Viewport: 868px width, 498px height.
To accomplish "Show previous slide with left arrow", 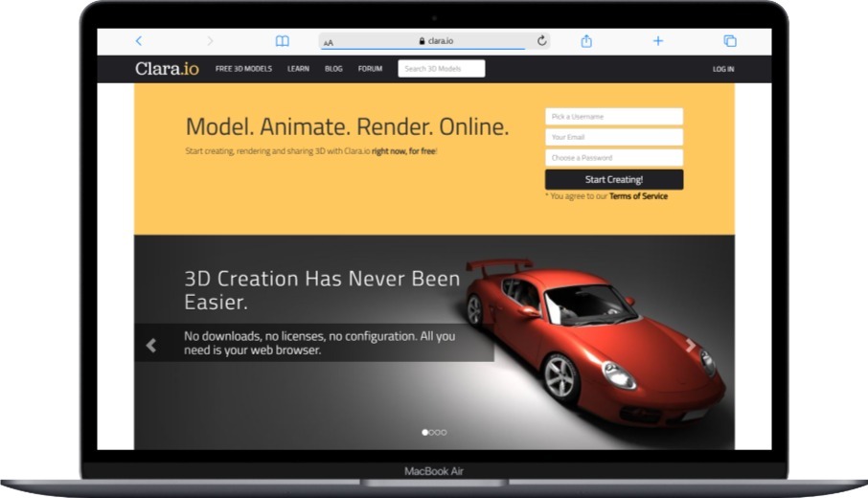I will [151, 346].
